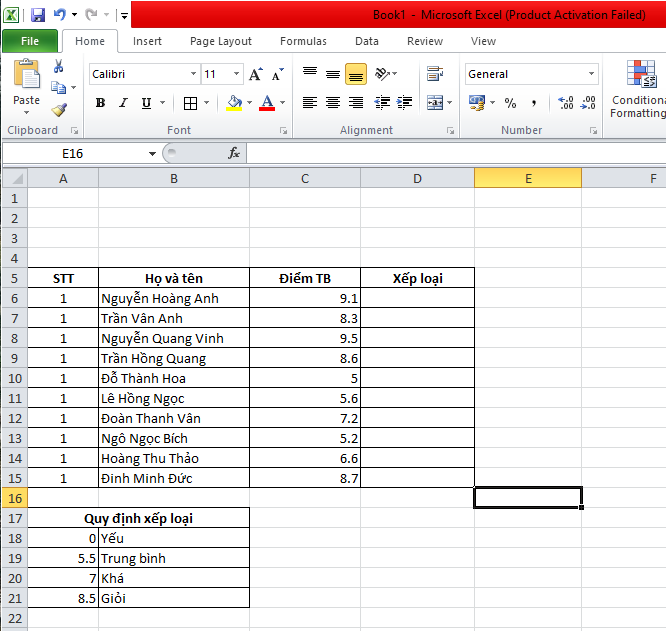
Task: Select the Format Painter brush
Action: click(x=59, y=110)
